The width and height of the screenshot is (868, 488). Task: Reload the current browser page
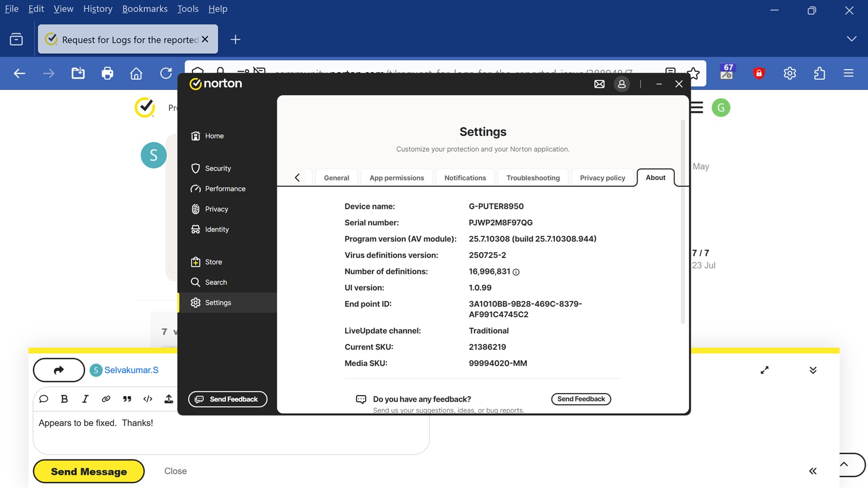166,73
